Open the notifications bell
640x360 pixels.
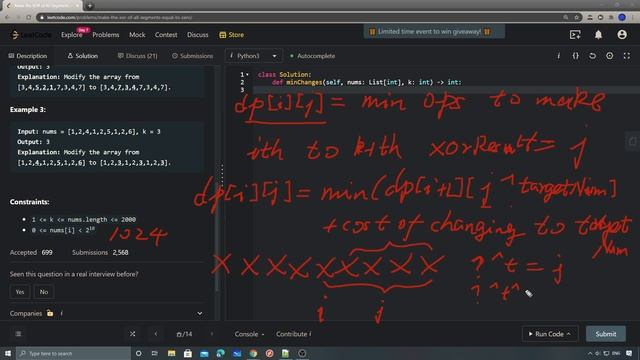point(598,35)
